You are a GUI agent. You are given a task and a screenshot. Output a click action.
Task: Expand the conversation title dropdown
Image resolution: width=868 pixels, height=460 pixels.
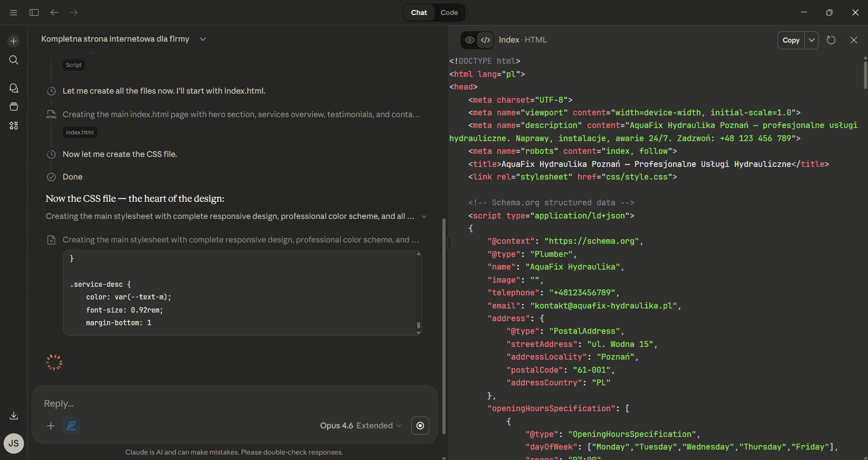(203, 39)
